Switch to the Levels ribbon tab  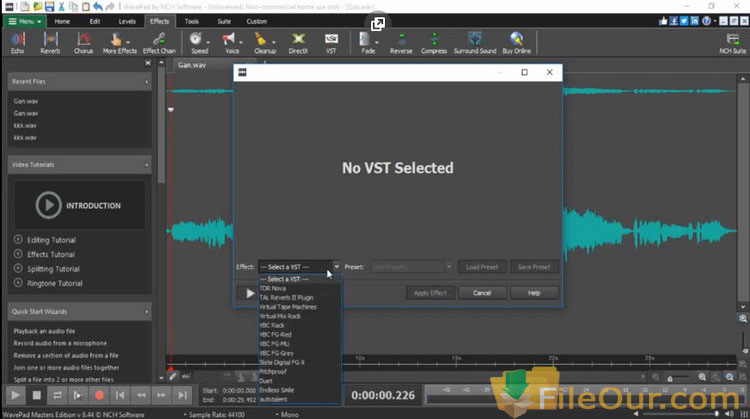click(x=127, y=21)
